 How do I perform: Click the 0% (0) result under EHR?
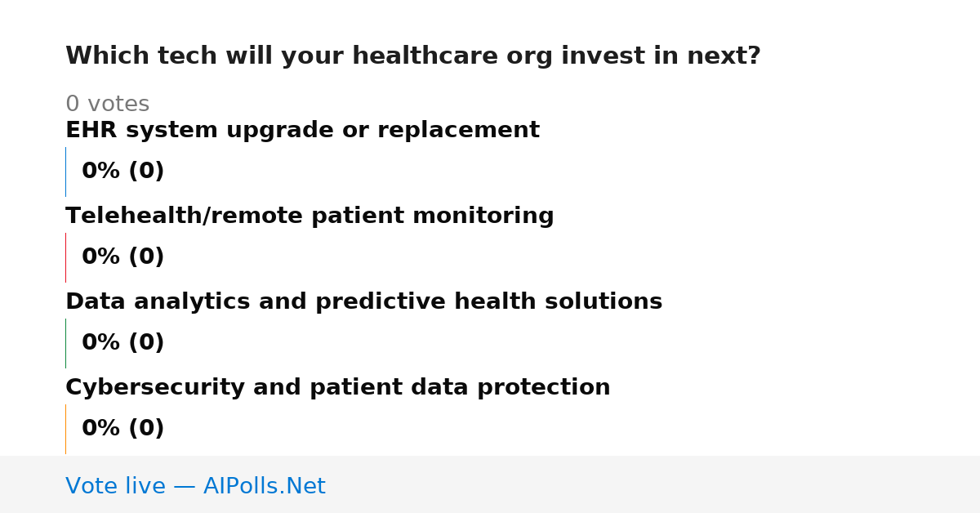[x=122, y=172]
